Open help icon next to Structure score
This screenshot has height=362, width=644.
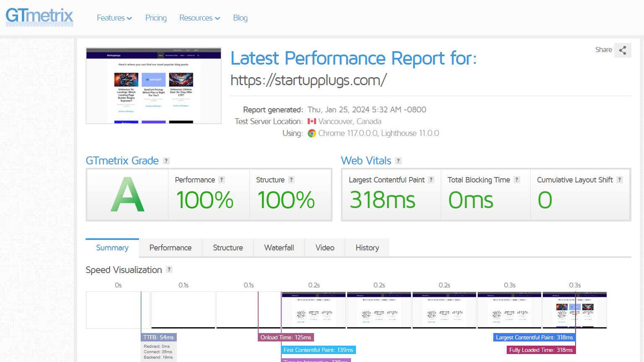click(291, 180)
